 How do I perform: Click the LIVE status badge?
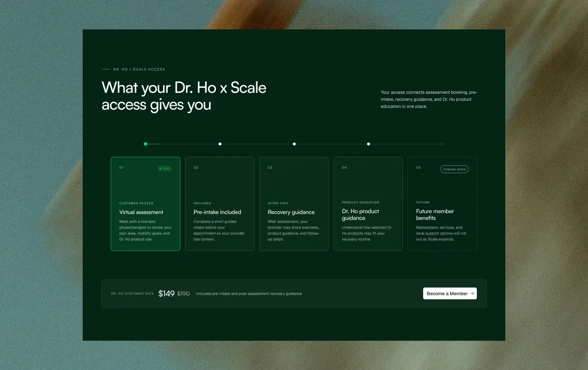(164, 168)
